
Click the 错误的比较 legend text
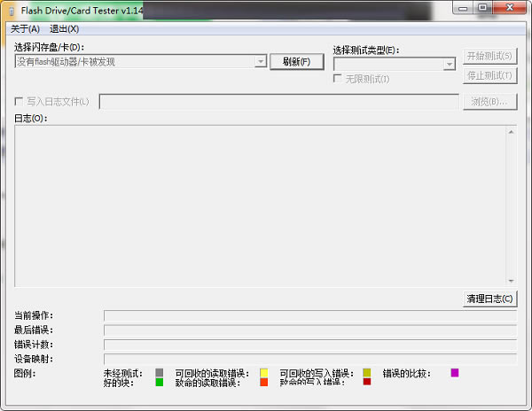(406, 374)
